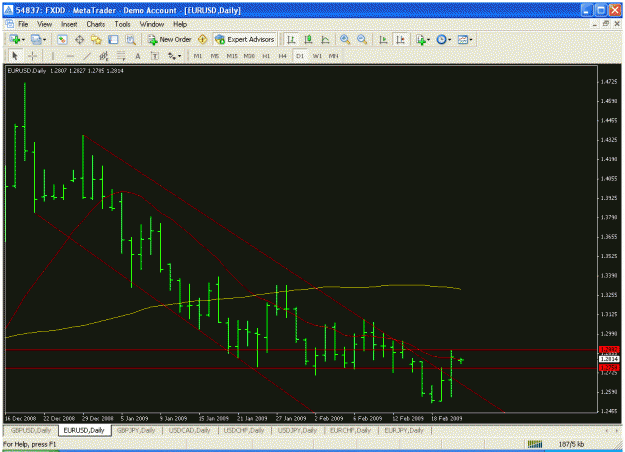Expand the Profiles dropdown arrow
The image size is (625, 452).
45,40
